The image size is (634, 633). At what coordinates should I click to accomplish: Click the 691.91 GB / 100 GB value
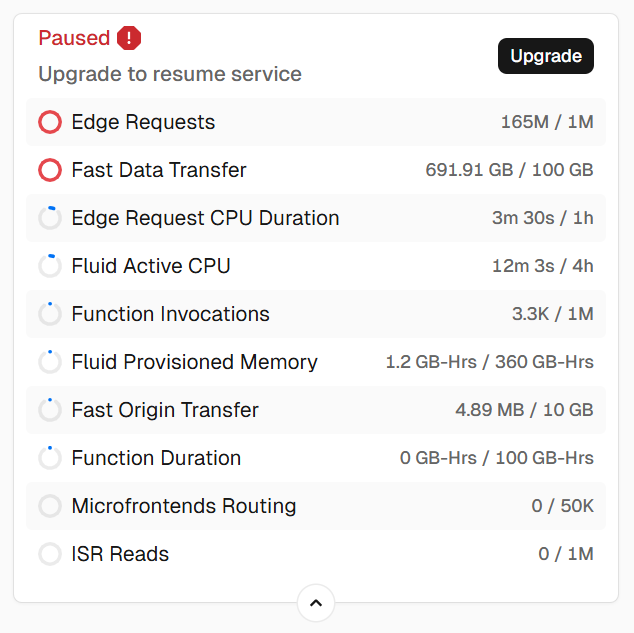click(509, 170)
